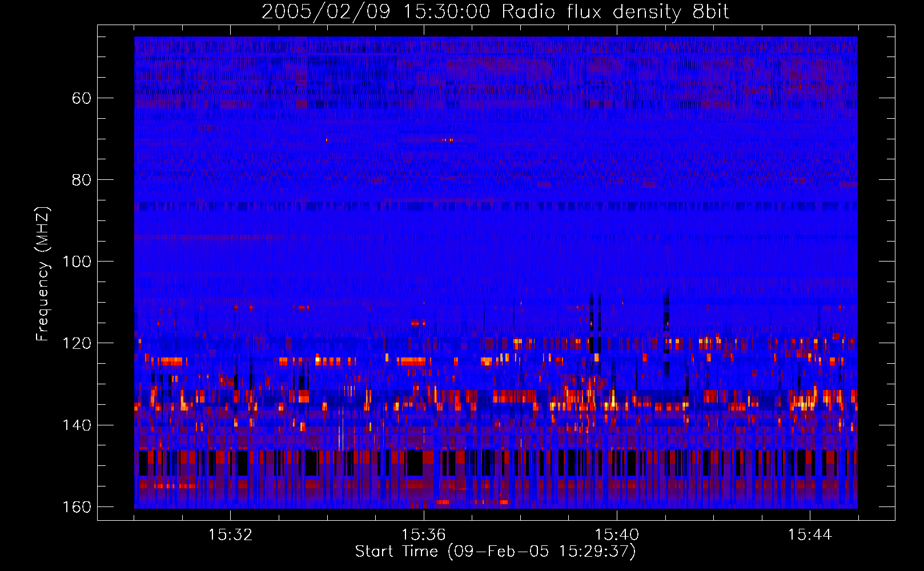
Task: Click the 15:44 time tick label
Action: coord(810,535)
